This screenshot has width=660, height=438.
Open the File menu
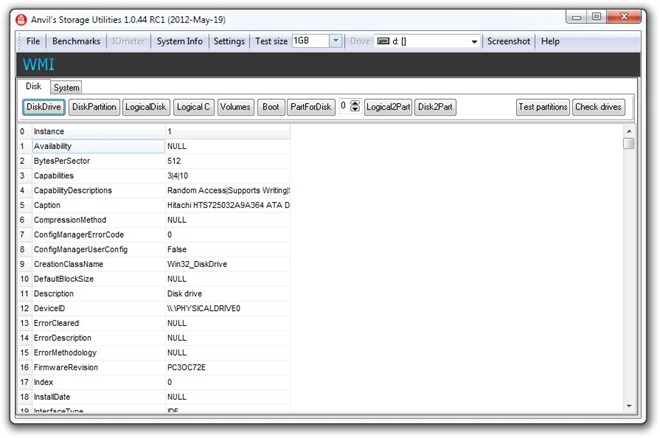(33, 41)
